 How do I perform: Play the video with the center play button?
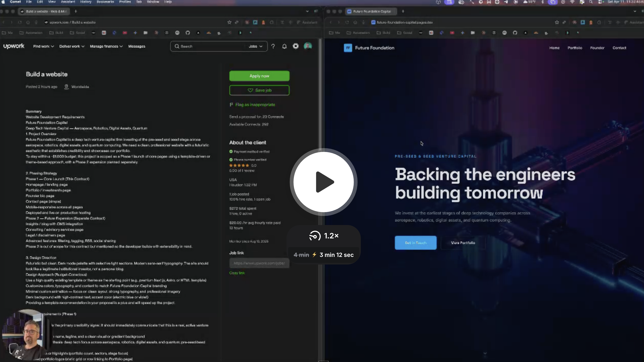[x=323, y=182]
